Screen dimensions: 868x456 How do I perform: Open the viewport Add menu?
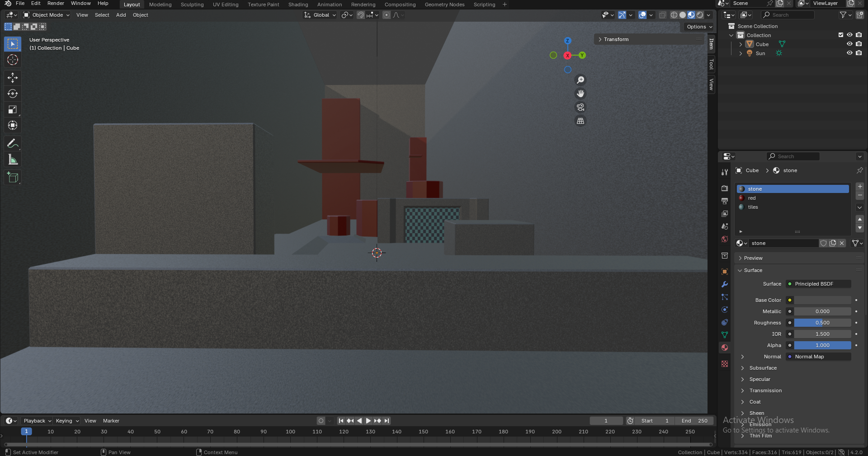[x=121, y=15]
